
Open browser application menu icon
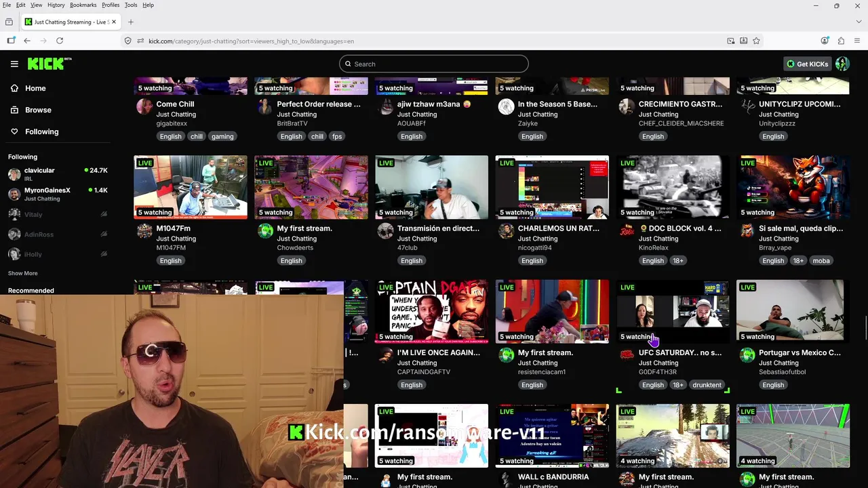[857, 41]
